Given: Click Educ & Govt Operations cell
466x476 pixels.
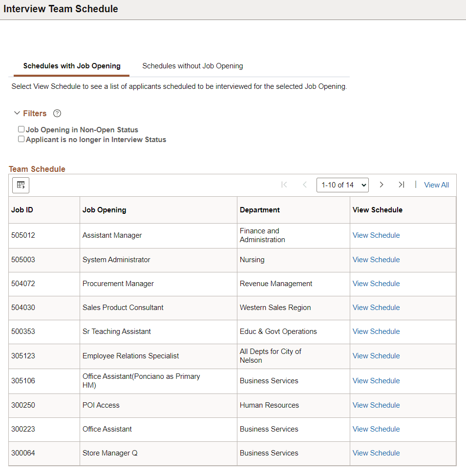Looking at the screenshot, I should 294,332.
